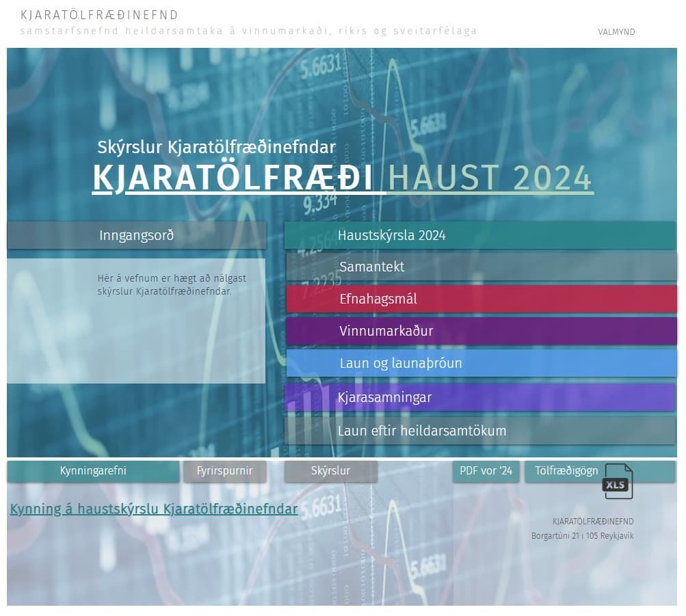Open Laun og launaþróun section
686x616 pixels.
481,363
